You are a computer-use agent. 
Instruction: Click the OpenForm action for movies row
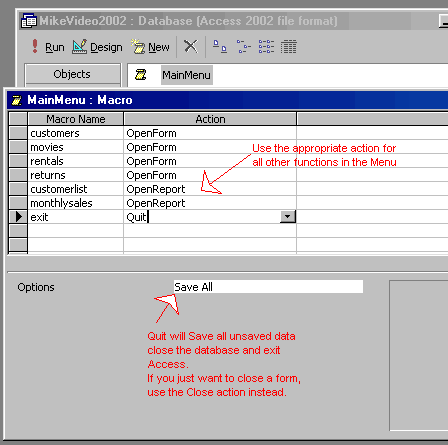(151, 147)
